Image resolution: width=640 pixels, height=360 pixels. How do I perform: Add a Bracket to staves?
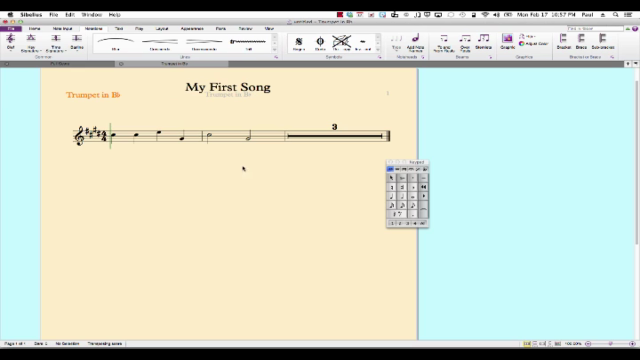coord(564,42)
